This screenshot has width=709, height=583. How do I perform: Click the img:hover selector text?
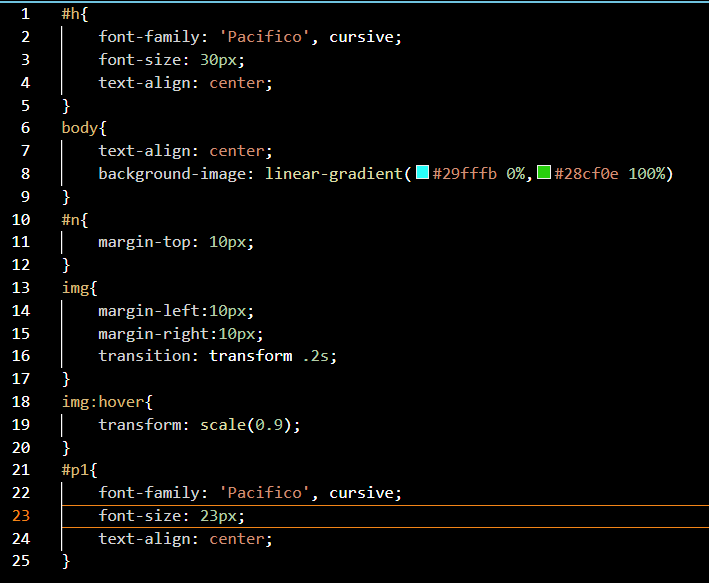[103, 402]
